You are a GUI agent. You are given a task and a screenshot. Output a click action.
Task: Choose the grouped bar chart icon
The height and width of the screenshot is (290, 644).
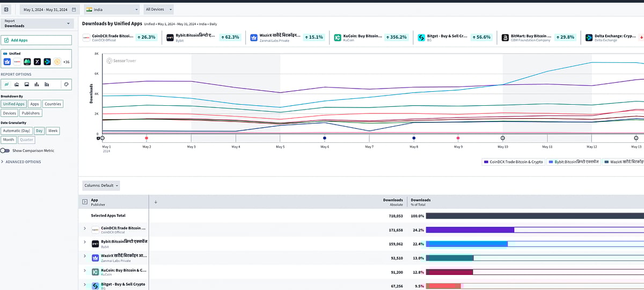click(x=47, y=84)
